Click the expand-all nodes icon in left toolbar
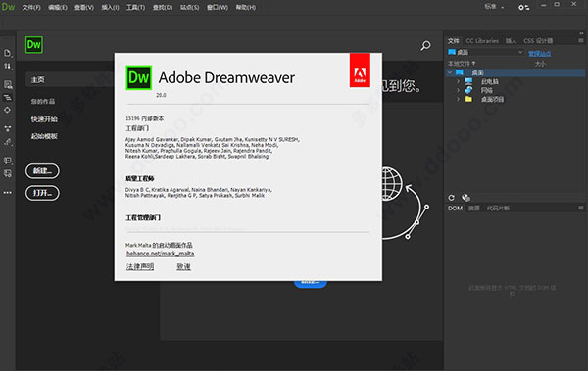588x371 pixels. click(8, 128)
